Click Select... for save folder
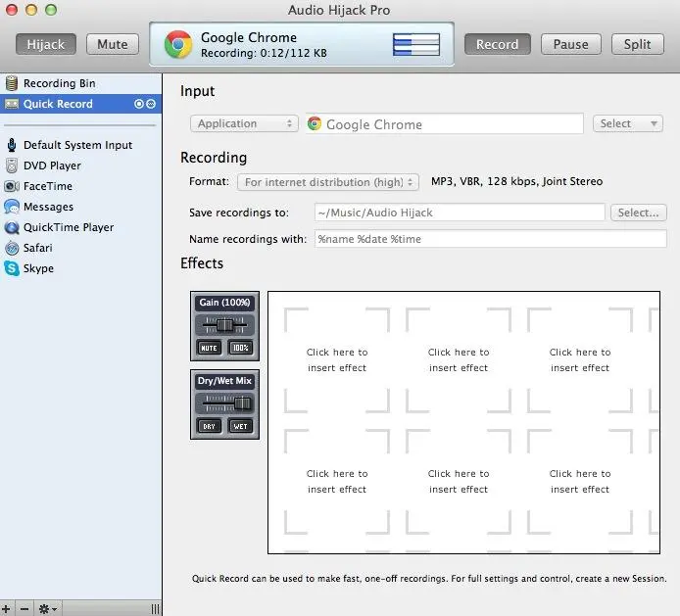Screen dimensions: 680x616 pos(639,213)
